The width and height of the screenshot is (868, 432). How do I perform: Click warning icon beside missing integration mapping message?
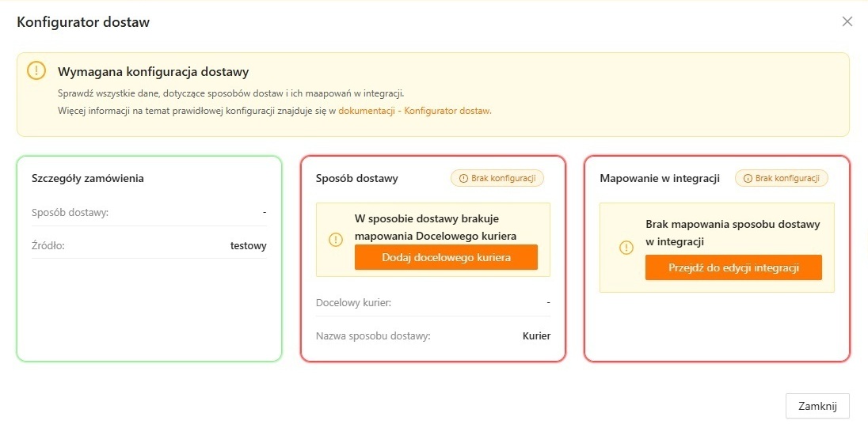(x=626, y=248)
